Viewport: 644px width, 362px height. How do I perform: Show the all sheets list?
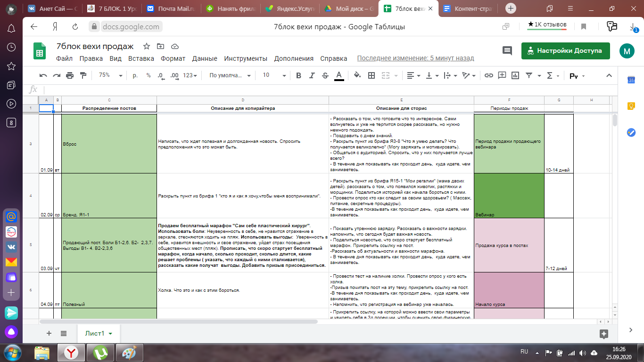coord(64,333)
